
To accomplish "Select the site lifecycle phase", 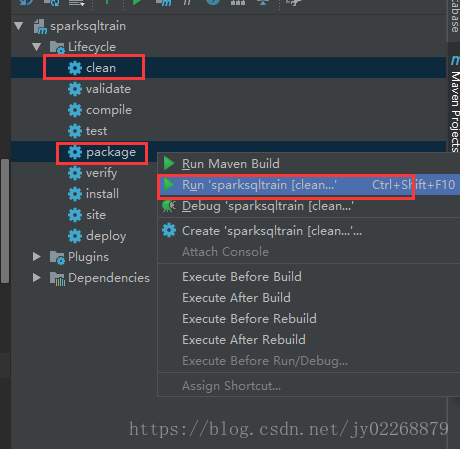I will coord(96,215).
